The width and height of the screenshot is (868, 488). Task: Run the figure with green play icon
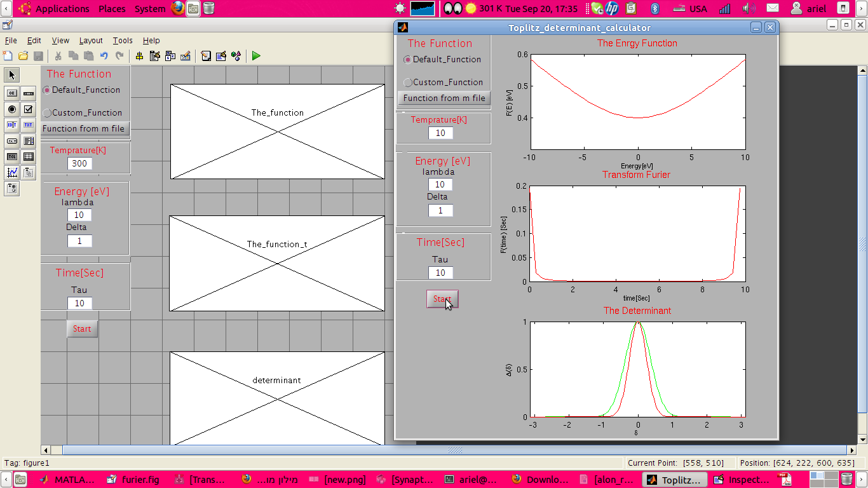pyautogui.click(x=256, y=56)
